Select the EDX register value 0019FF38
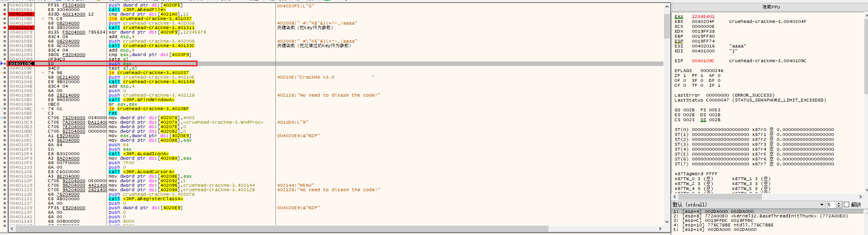The image size is (868, 235). pos(703,32)
